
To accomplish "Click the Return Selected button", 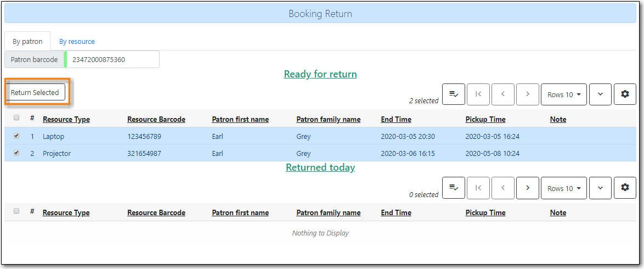I will point(35,93).
